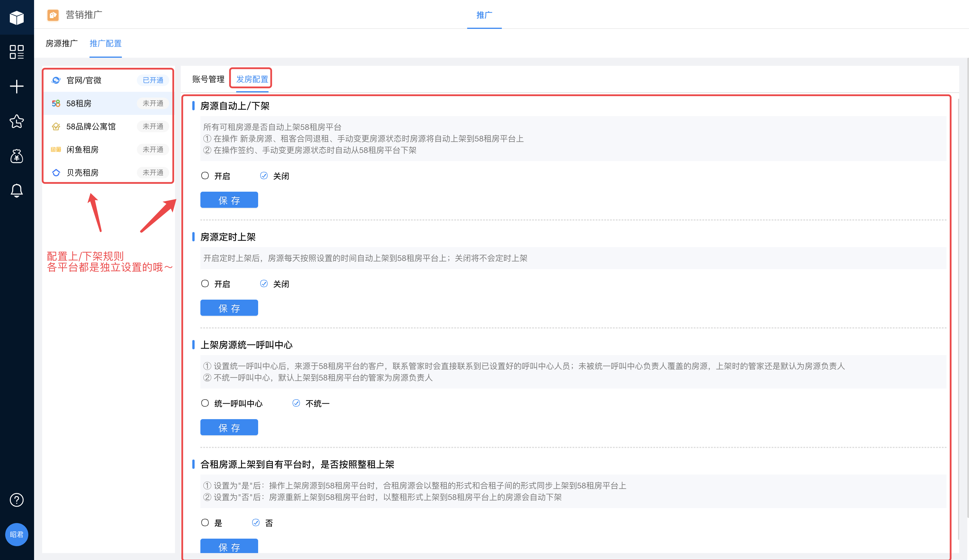Open the question mark help icon
This screenshot has width=969, height=560.
click(16, 500)
